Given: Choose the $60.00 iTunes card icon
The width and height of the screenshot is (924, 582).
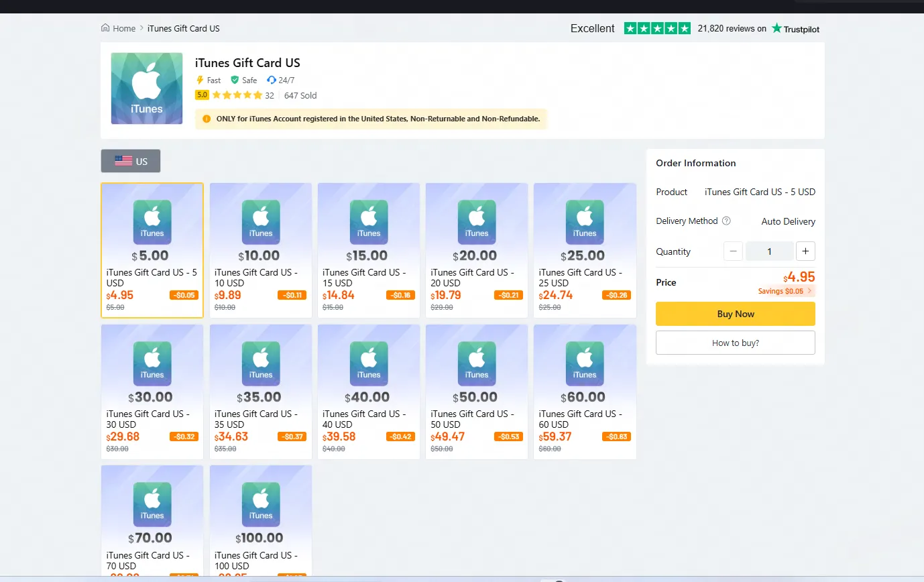Looking at the screenshot, I should tap(585, 363).
